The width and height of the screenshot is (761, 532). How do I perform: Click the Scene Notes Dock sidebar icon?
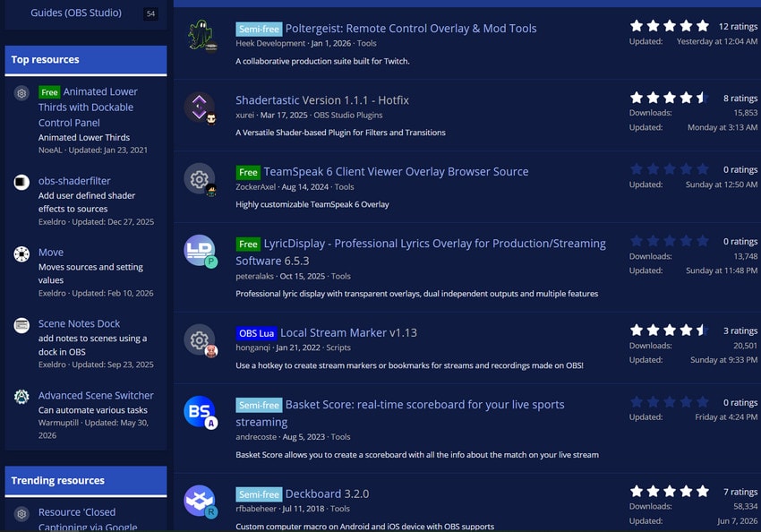pyautogui.click(x=21, y=325)
